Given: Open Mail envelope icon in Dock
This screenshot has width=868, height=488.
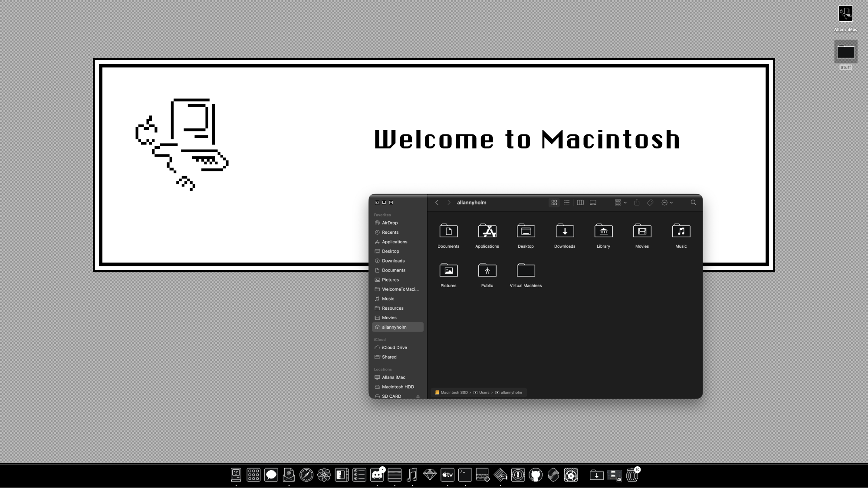Looking at the screenshot, I should [x=289, y=475].
